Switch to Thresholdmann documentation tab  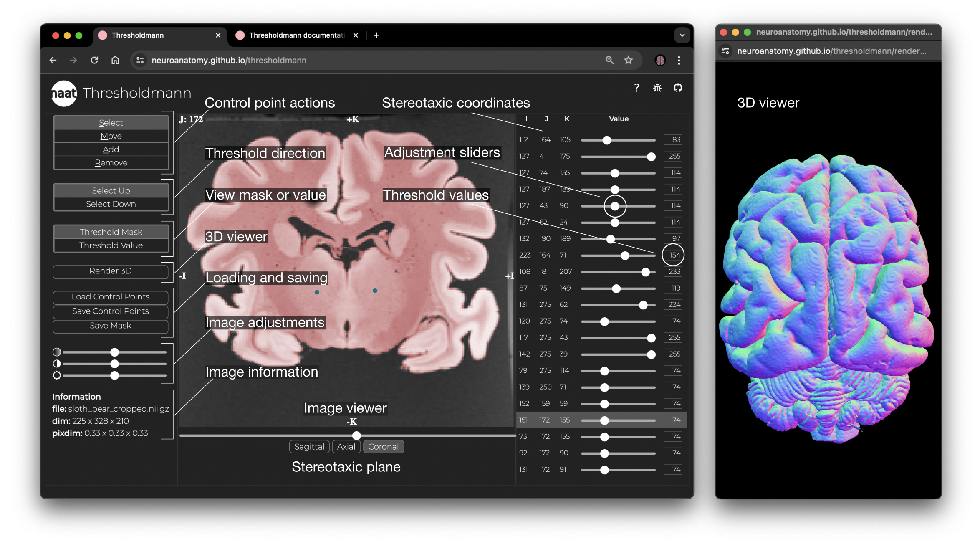[296, 35]
